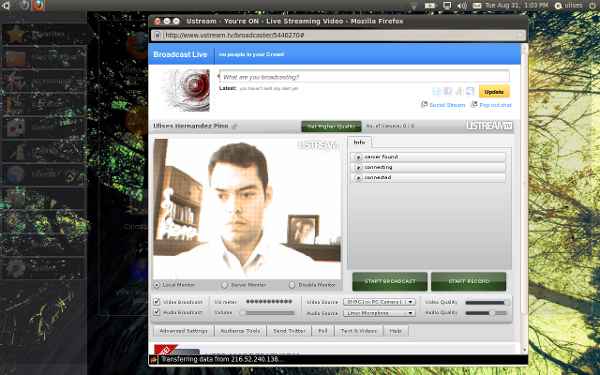Select the Server Monitor option
This screenshot has height=375, width=600.
[225, 285]
